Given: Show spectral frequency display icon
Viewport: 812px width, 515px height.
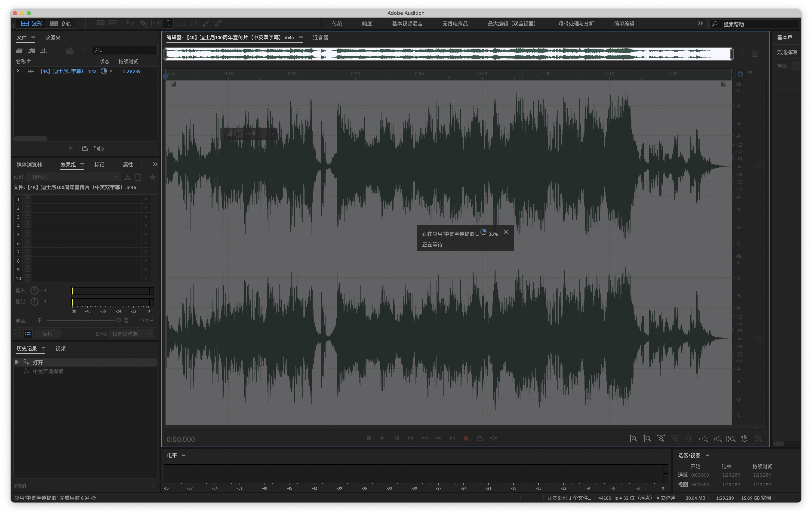Looking at the screenshot, I should (x=101, y=23).
